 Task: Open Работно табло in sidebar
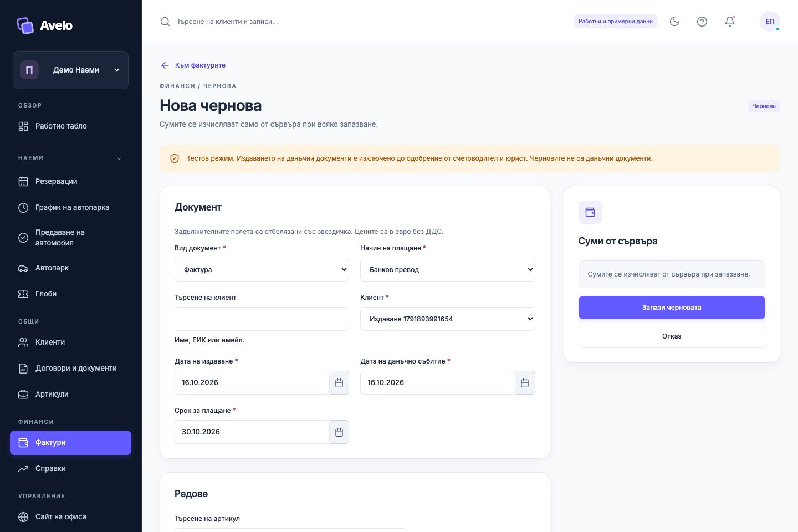coord(70,126)
